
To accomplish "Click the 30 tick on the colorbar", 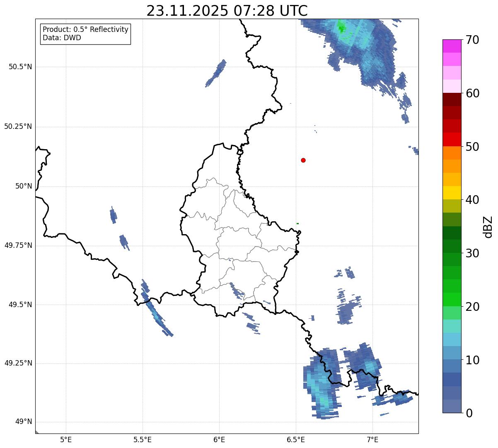I will (473, 253).
